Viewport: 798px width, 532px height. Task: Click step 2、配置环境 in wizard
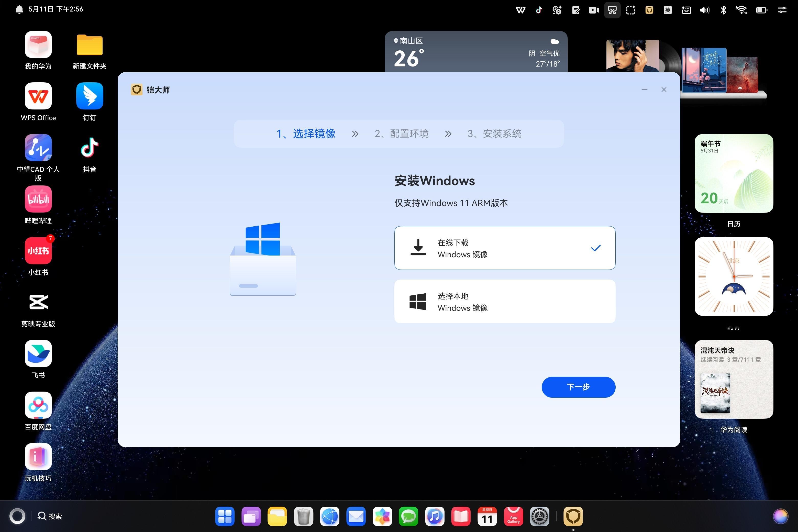pos(402,134)
